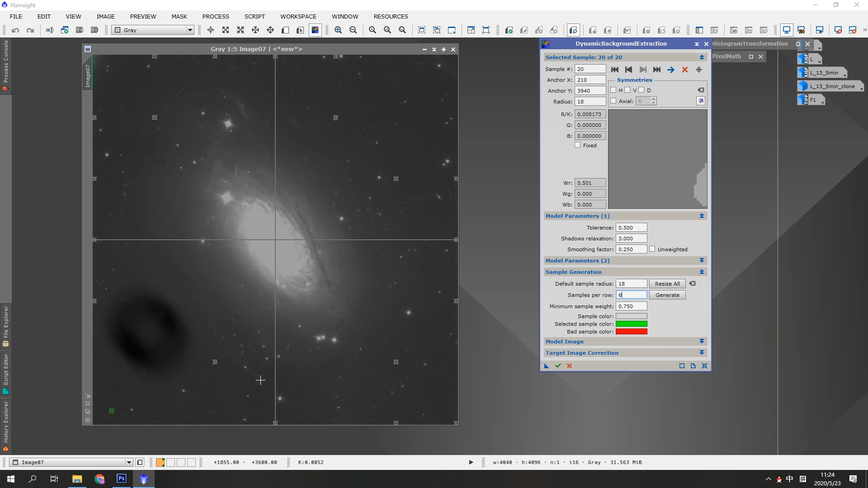Click the bad sample color swatch
868x488 pixels.
(631, 331)
